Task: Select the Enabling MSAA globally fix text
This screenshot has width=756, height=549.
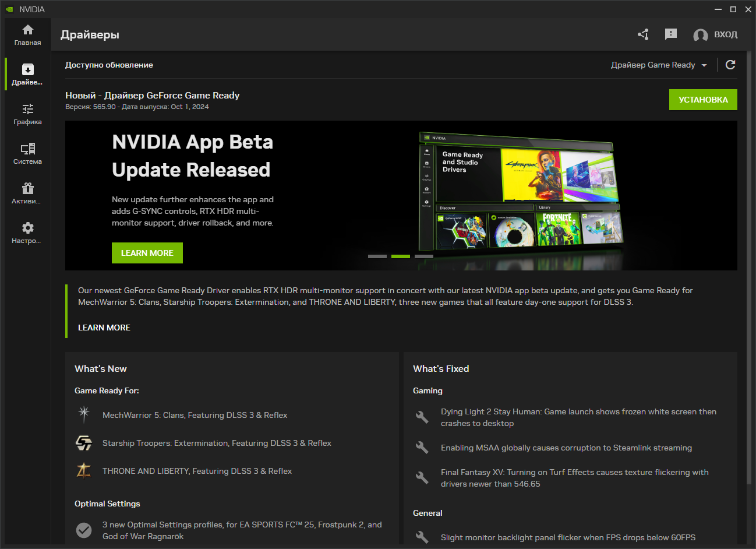Action: 566,448
